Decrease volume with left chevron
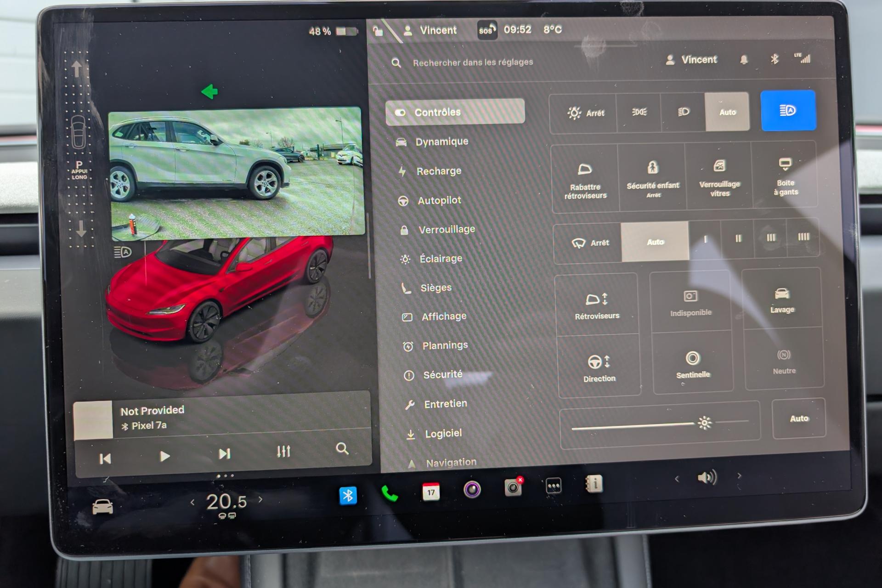 677,479
